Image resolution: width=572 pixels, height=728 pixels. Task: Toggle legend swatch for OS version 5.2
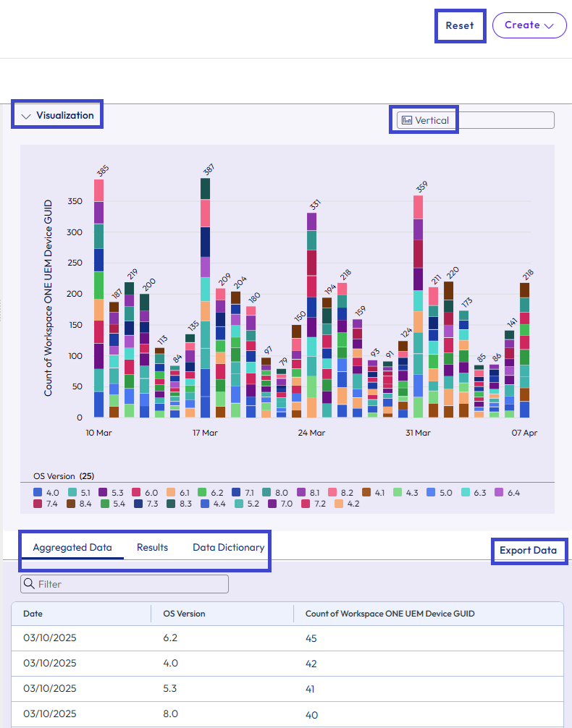click(239, 503)
